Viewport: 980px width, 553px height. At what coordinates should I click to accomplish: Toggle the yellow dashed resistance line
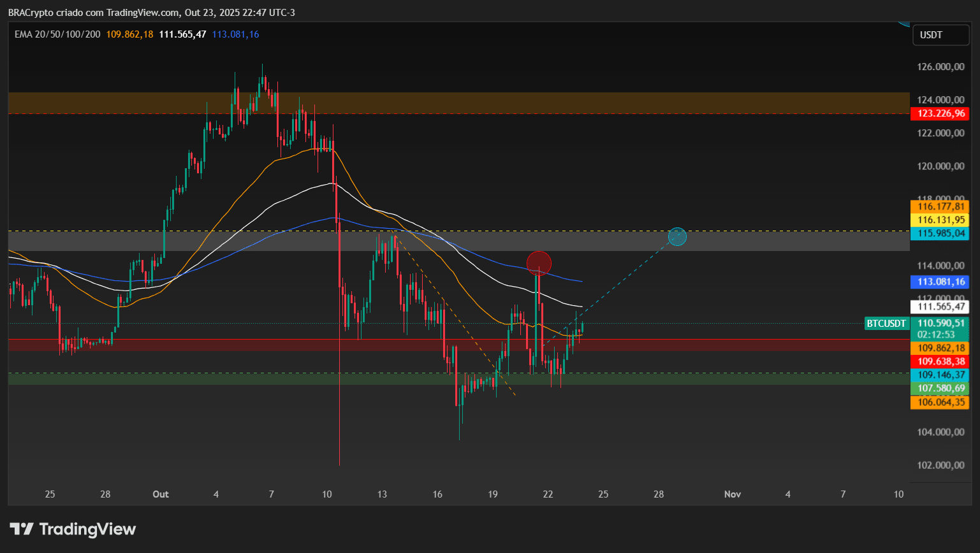(446, 231)
